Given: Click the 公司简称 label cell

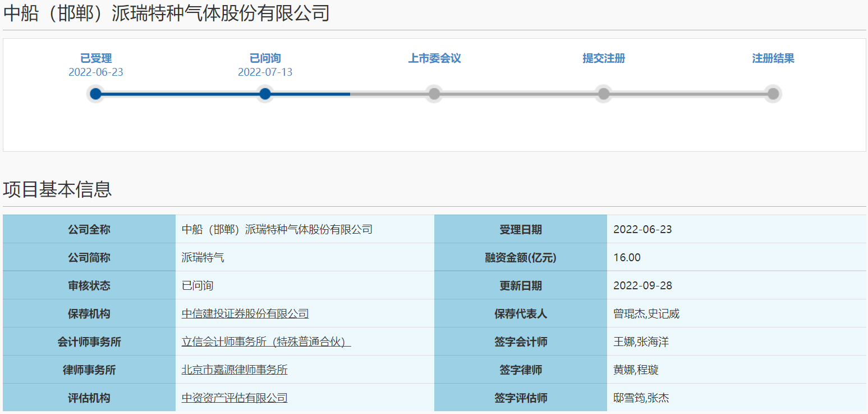Looking at the screenshot, I should coord(89,257).
